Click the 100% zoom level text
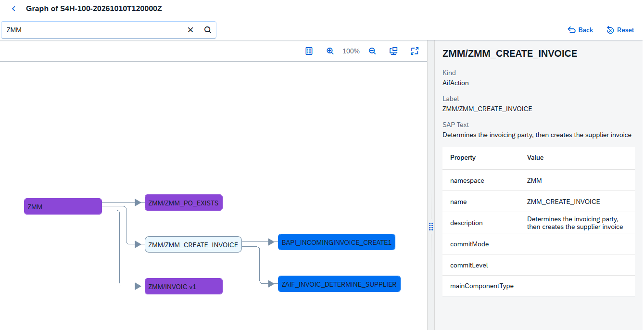The width and height of the screenshot is (644, 330). (x=351, y=51)
